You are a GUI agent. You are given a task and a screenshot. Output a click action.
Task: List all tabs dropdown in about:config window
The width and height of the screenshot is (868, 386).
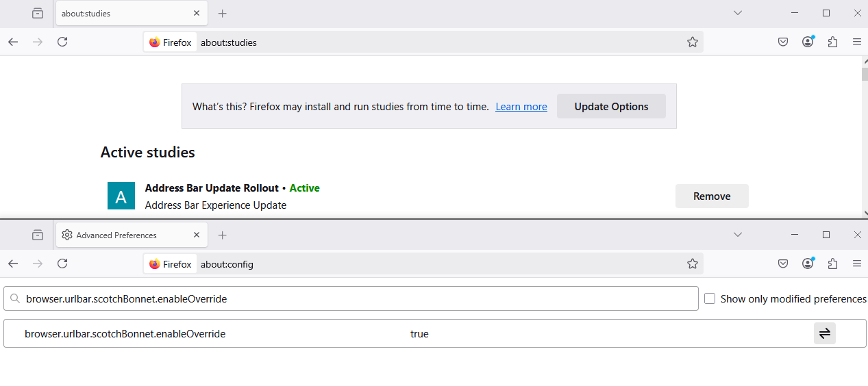point(738,235)
